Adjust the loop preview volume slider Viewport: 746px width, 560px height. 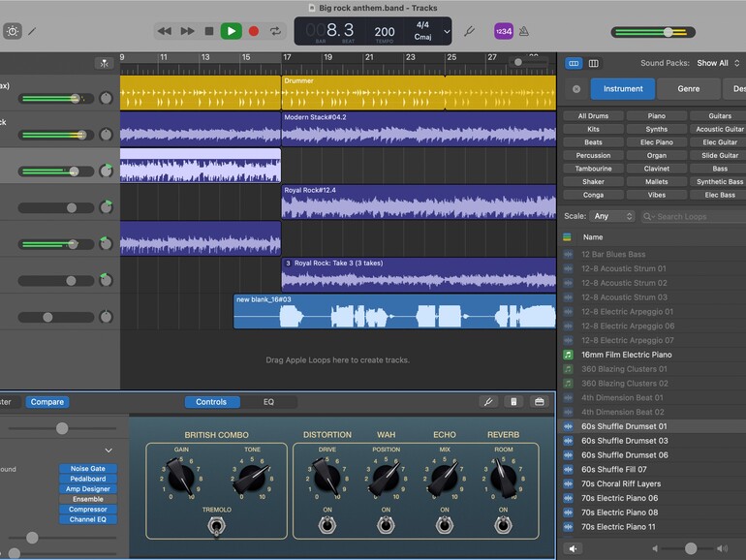(691, 548)
